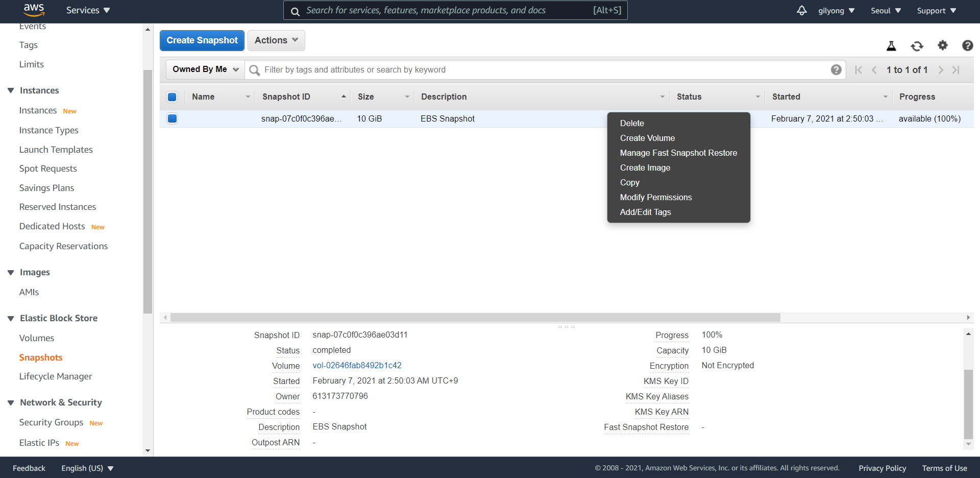Viewport: 980px width, 478px height.
Task: Click the Create Snapshot button
Action: [202, 40]
